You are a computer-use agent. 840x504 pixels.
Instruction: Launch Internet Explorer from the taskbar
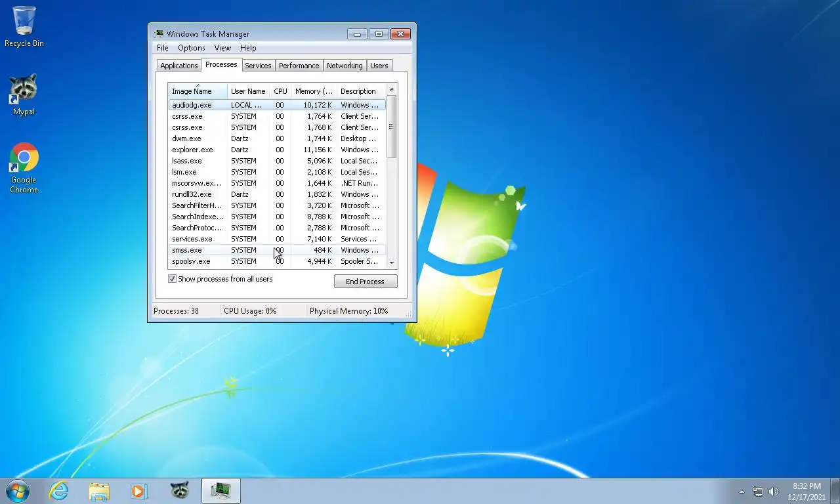(59, 491)
